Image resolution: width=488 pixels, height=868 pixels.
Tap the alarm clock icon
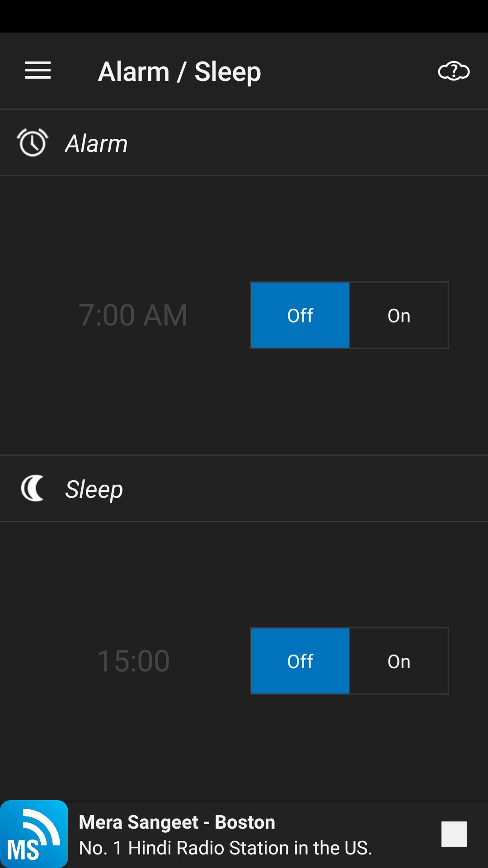coord(33,142)
